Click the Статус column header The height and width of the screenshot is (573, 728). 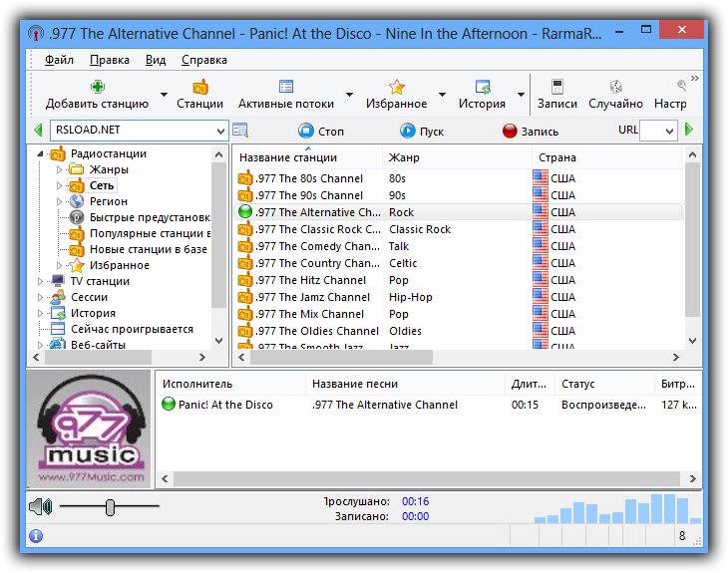point(604,384)
